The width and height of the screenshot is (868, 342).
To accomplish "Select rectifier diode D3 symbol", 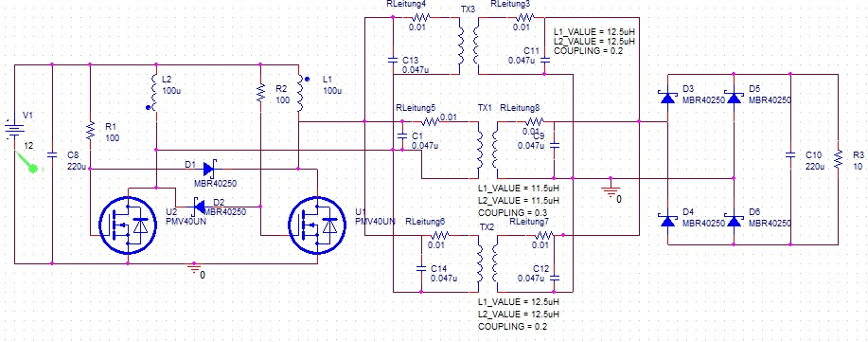I will (x=667, y=99).
